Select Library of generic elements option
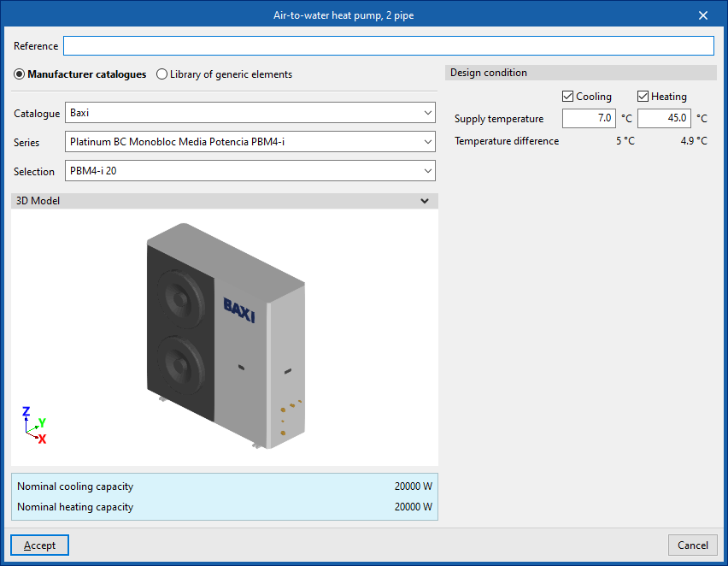 (224, 74)
